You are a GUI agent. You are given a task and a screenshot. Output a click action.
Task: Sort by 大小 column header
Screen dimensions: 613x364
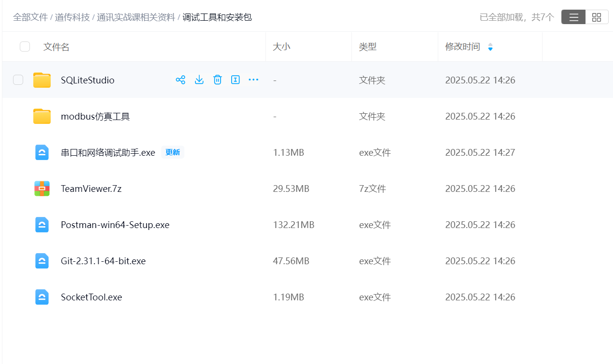[x=281, y=47]
